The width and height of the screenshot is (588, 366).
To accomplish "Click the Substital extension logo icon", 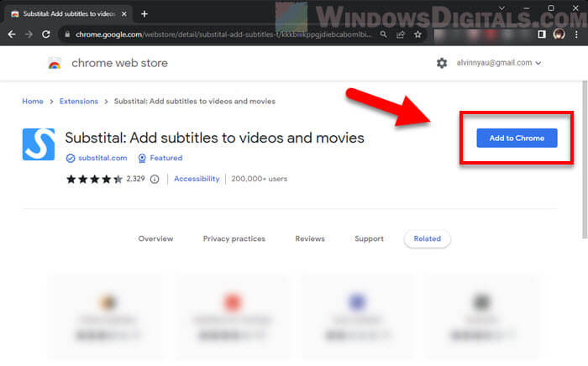I will click(39, 144).
